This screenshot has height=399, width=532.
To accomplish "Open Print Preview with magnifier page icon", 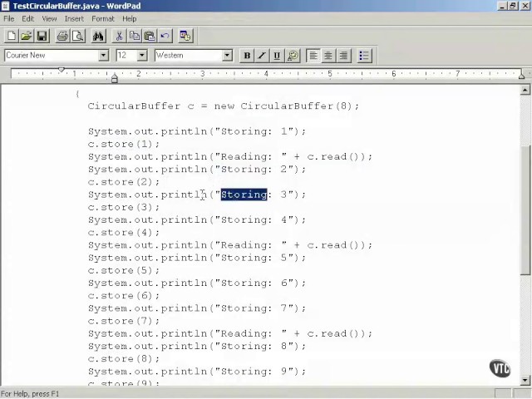I will click(x=78, y=36).
